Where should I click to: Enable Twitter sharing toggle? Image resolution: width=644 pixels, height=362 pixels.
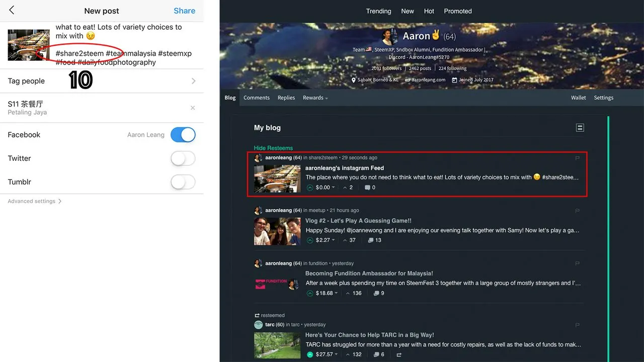[183, 158]
